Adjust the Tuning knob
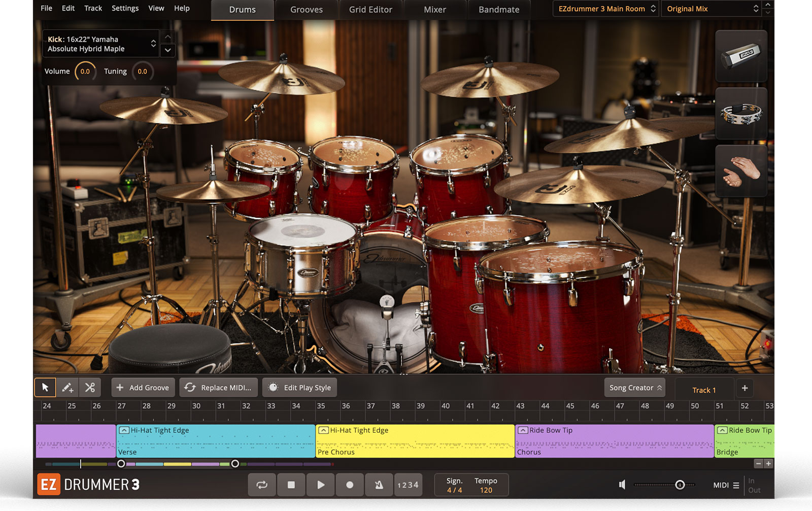This screenshot has height=511, width=812. coord(142,72)
